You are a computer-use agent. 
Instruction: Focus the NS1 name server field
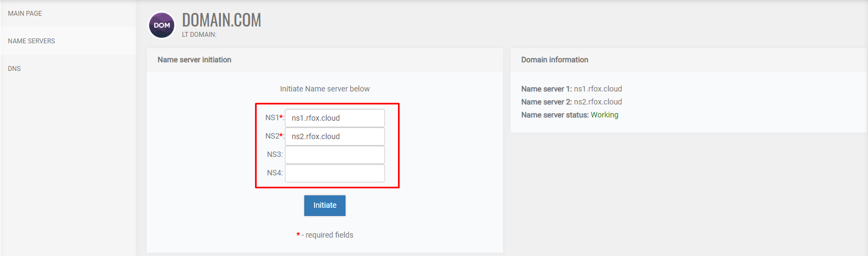coord(335,118)
